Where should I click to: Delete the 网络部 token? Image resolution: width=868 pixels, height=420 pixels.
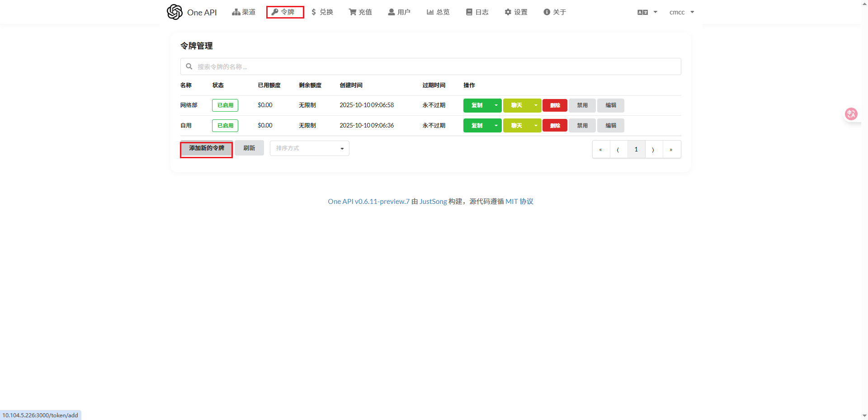555,105
